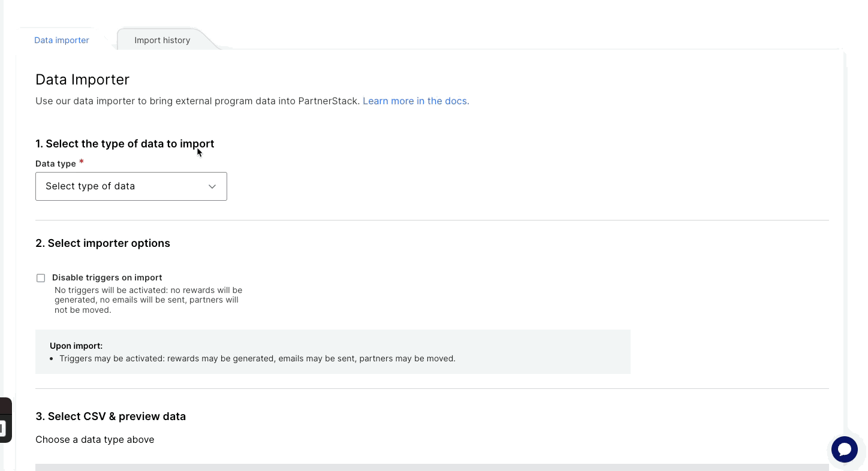Select the Data importer tab

62,40
